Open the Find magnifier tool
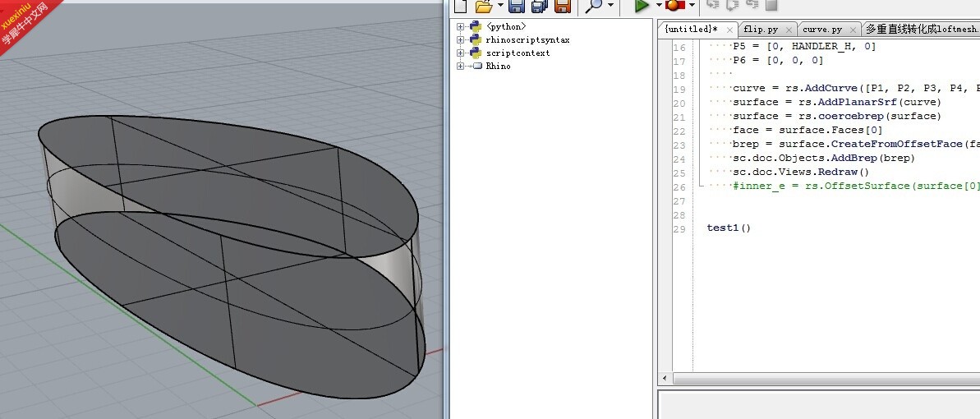The width and height of the screenshot is (980, 419). pyautogui.click(x=594, y=6)
